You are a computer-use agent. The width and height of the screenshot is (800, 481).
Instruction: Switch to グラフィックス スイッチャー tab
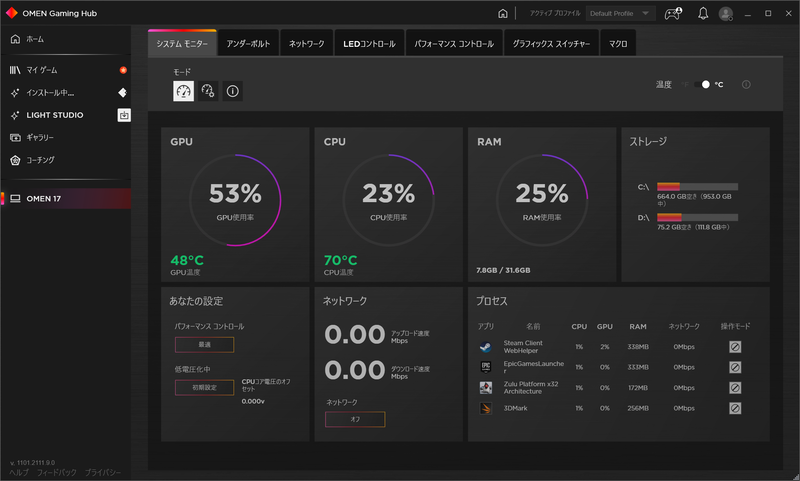click(x=551, y=43)
